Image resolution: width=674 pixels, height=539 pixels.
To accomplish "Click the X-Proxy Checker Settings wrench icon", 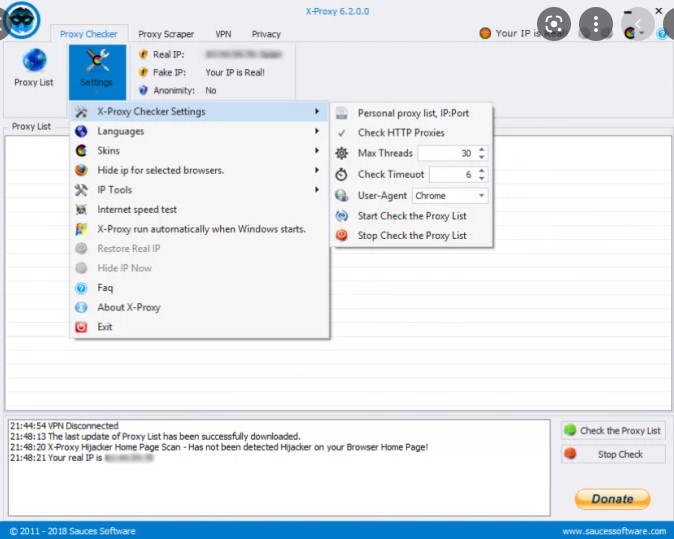I will (x=81, y=112).
